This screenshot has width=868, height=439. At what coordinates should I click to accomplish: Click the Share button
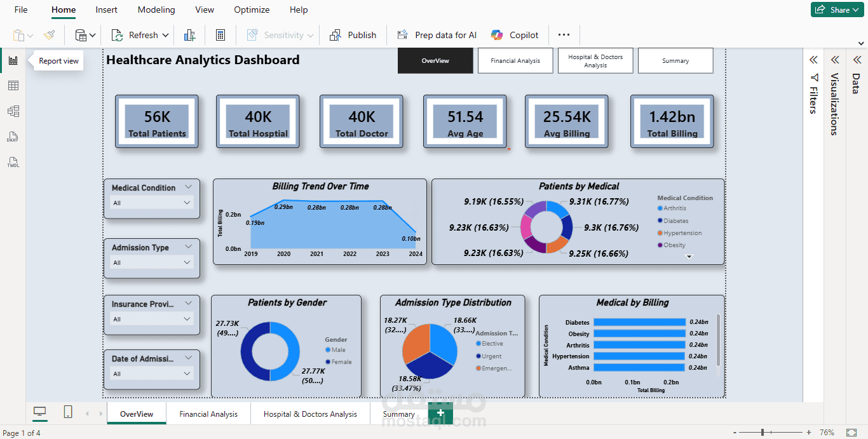pyautogui.click(x=837, y=10)
